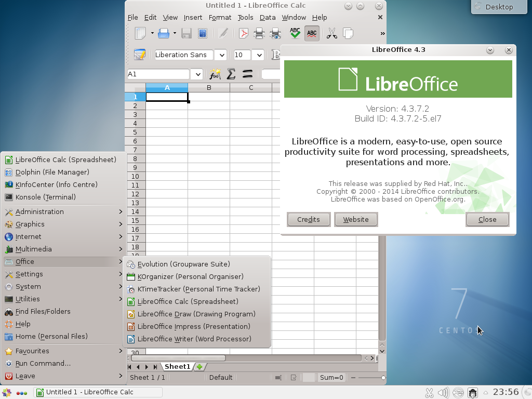
Task: Click the Cut scissors icon
Action: (x=332, y=33)
